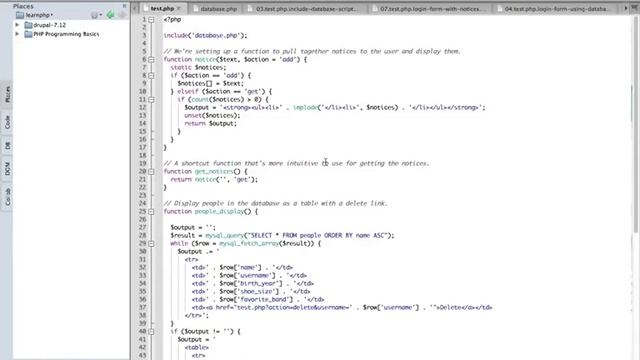The width and height of the screenshot is (640, 360).
Task: Click the '$notices[] = $text;' line
Action: coord(210,83)
